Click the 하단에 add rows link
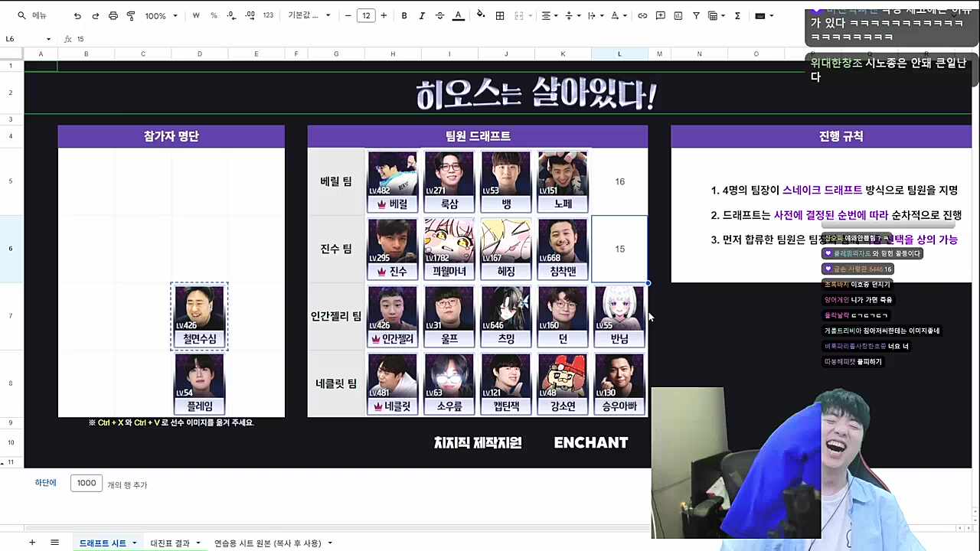 click(45, 483)
